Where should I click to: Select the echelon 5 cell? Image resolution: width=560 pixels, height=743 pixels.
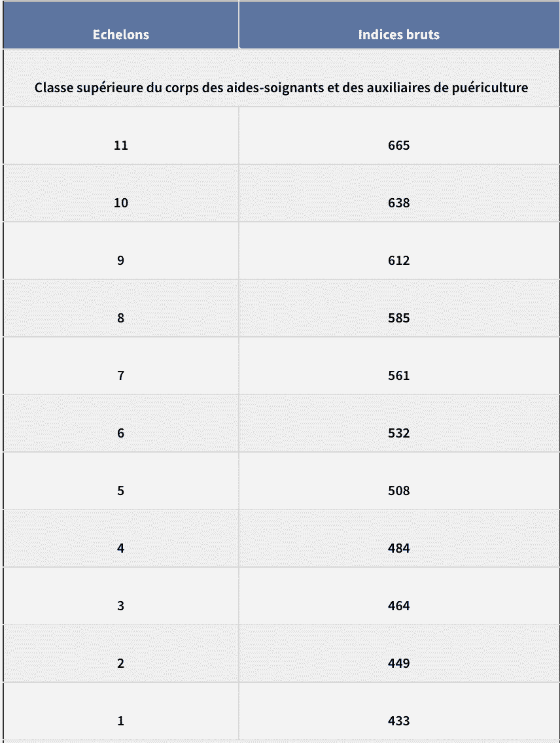tap(121, 491)
